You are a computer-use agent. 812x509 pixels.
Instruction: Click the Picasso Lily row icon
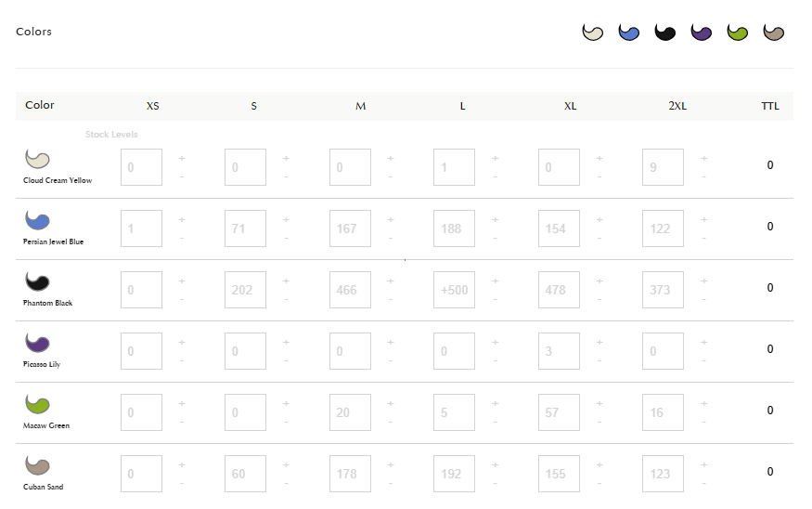click(x=37, y=343)
